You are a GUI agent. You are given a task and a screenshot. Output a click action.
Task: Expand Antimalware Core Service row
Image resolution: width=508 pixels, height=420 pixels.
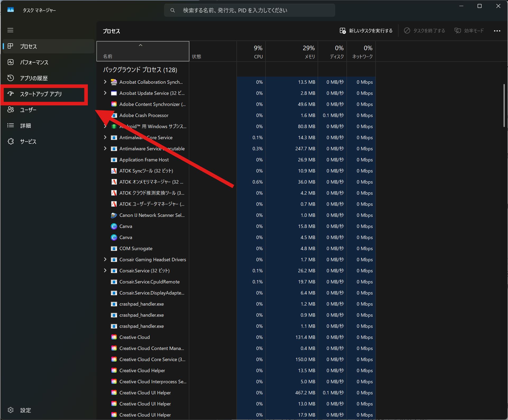point(105,137)
